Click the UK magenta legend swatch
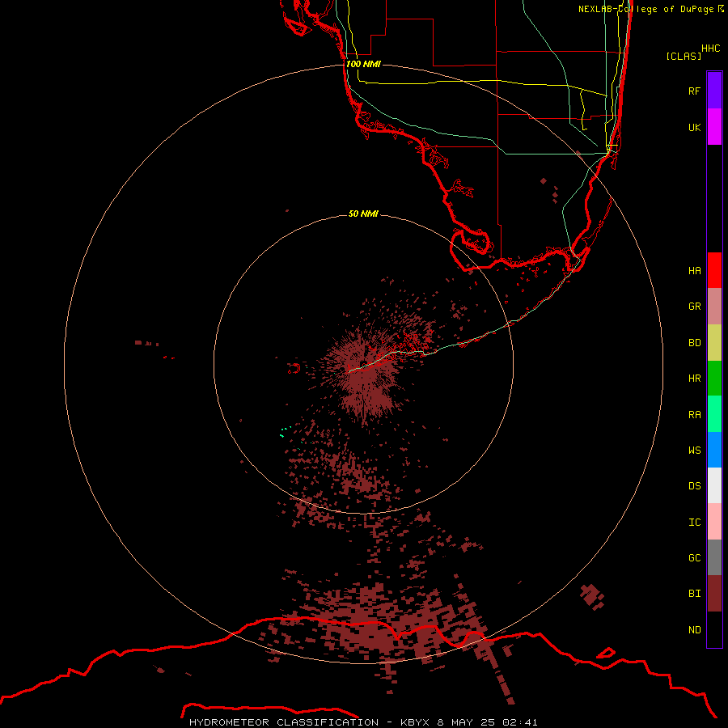 click(x=714, y=127)
